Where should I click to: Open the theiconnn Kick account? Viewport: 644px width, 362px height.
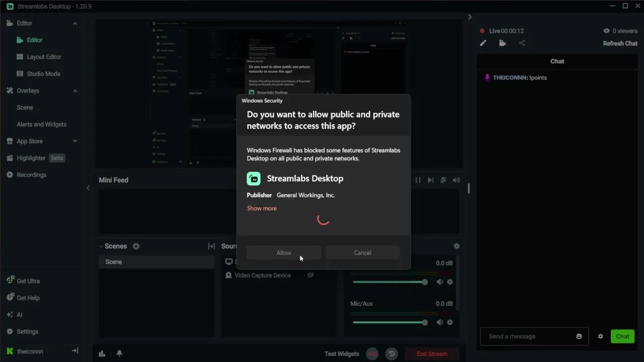tap(25, 351)
